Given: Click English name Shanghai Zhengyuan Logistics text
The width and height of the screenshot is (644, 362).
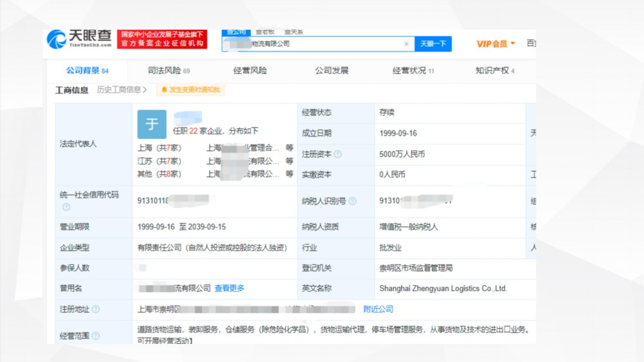Looking at the screenshot, I should (443, 289).
